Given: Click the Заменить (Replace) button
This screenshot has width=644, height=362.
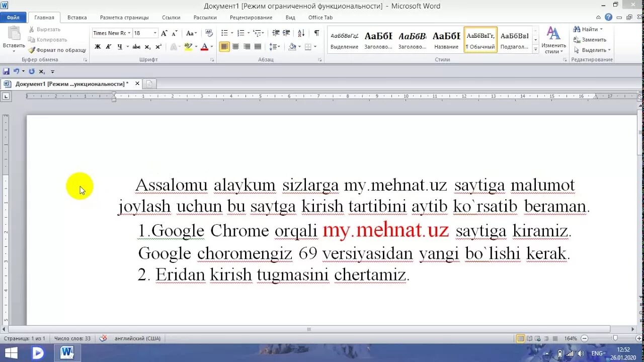Looking at the screenshot, I should pyautogui.click(x=590, y=40).
